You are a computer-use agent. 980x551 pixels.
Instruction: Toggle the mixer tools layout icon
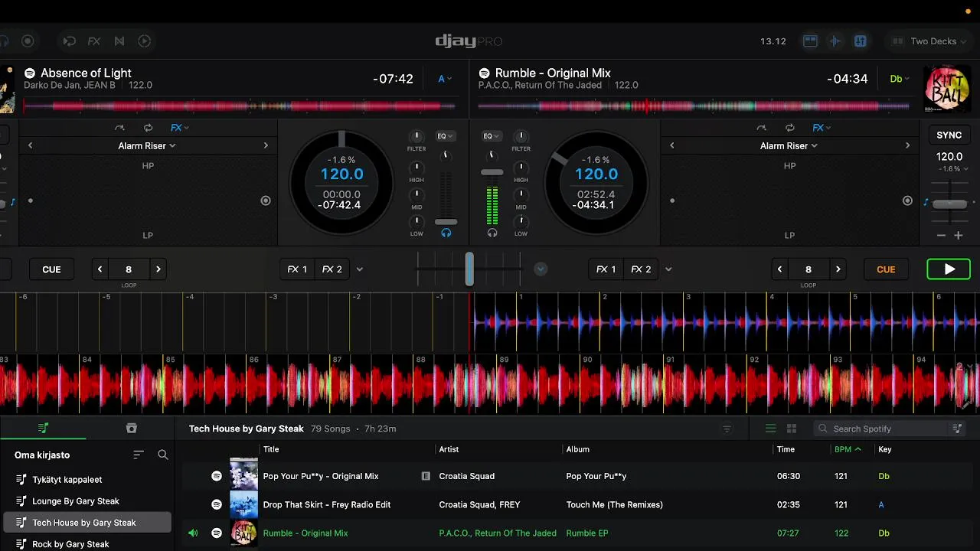click(861, 41)
